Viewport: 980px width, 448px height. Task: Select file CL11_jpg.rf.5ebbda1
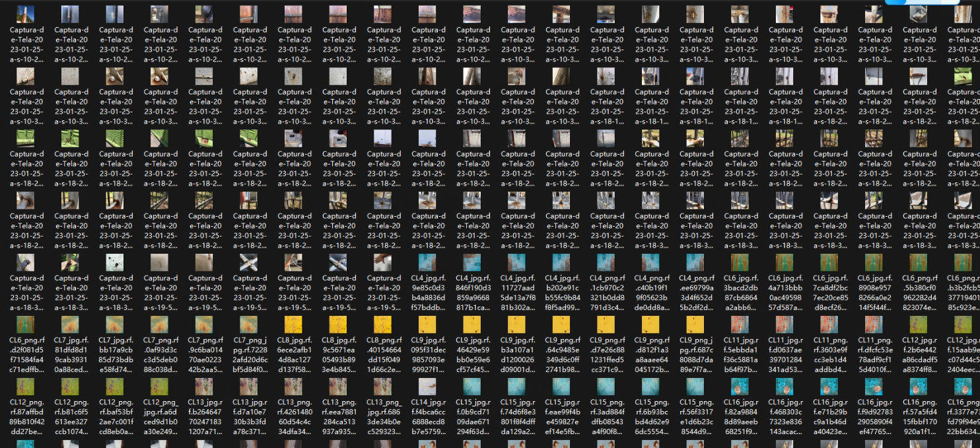[741, 324]
